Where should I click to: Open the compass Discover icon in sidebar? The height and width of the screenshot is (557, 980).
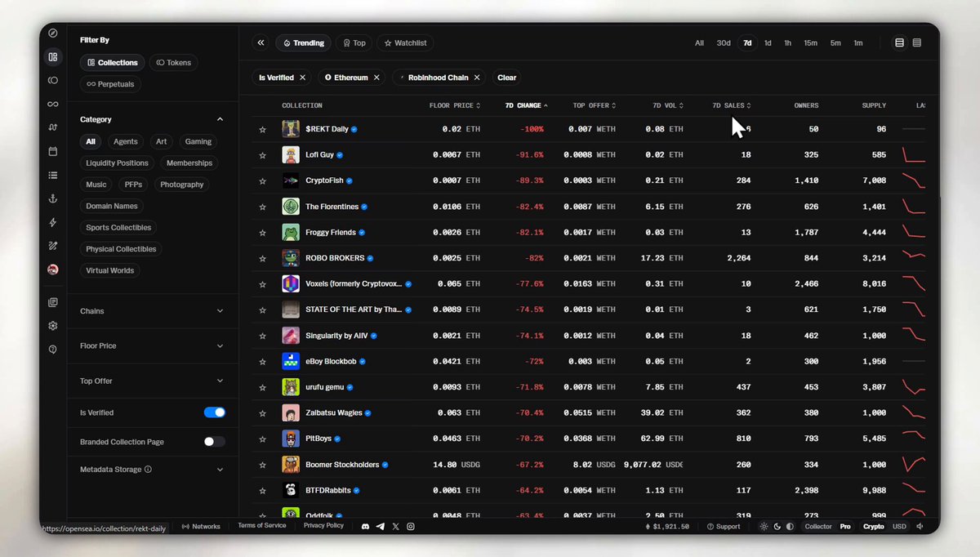coord(53,33)
